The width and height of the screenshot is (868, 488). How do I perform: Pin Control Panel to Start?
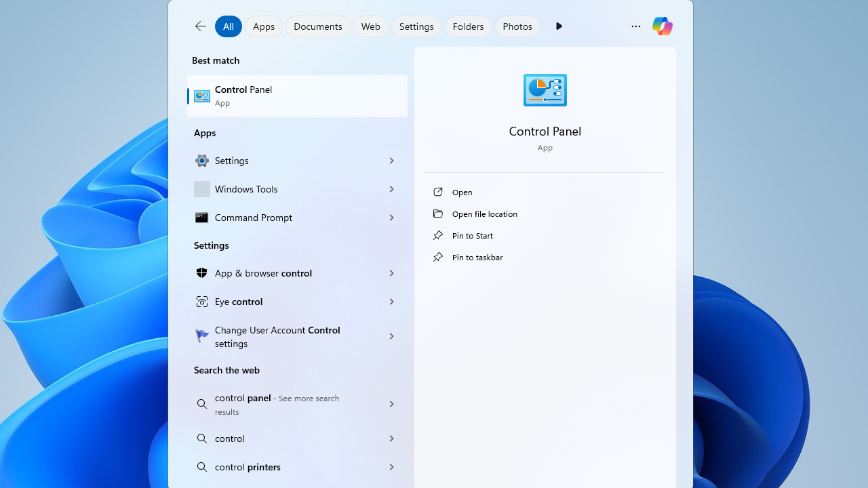(472, 236)
